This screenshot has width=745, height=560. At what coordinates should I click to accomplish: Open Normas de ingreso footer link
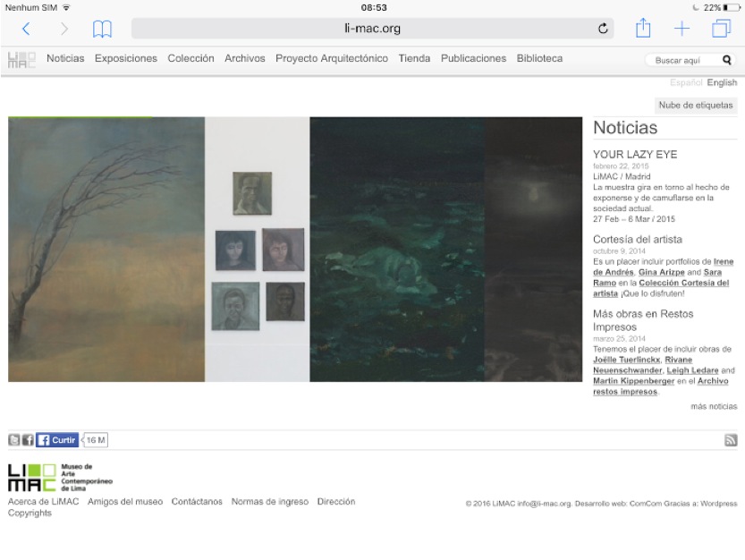(270, 502)
